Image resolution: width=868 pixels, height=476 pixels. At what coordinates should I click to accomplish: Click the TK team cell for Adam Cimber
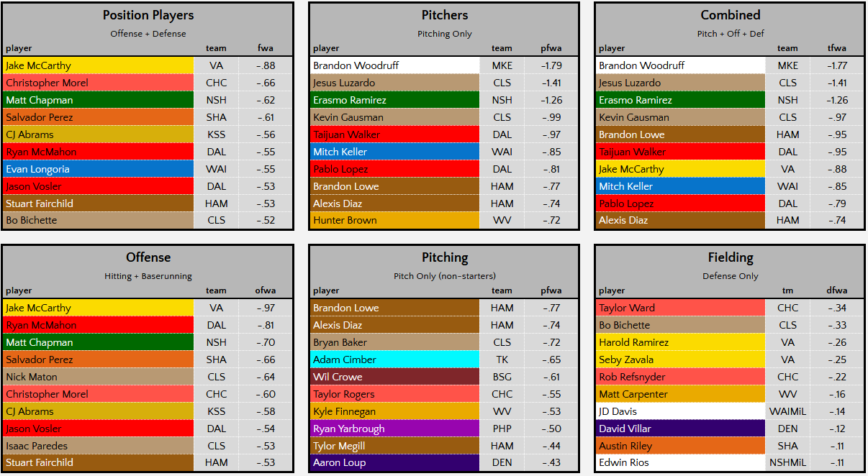[x=502, y=360]
